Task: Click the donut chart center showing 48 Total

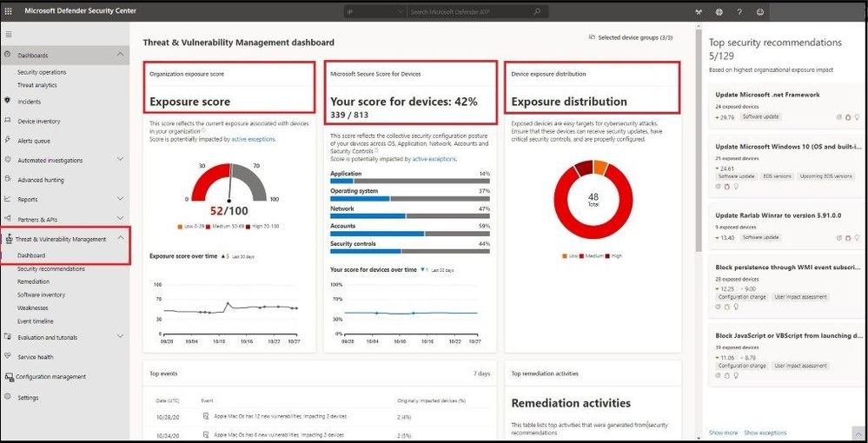Action: point(593,200)
